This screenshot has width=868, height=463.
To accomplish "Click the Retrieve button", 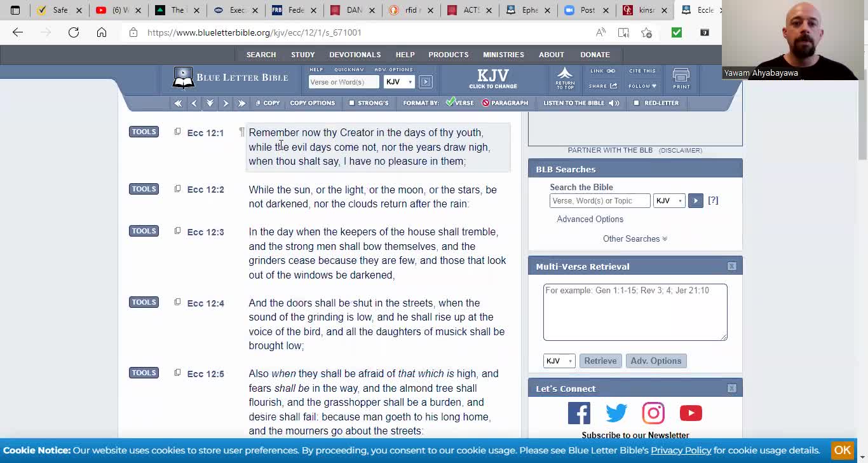I will [600, 361].
